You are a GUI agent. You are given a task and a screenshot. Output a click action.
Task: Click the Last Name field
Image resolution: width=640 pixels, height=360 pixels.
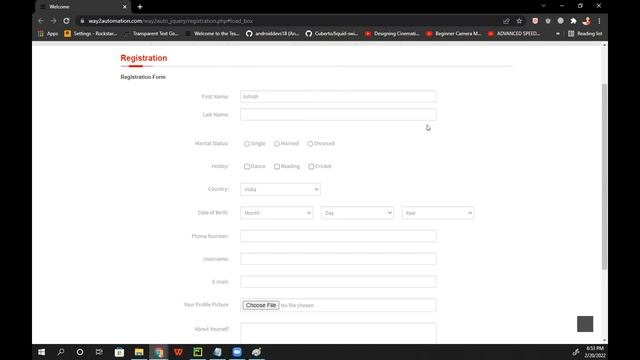(x=338, y=115)
